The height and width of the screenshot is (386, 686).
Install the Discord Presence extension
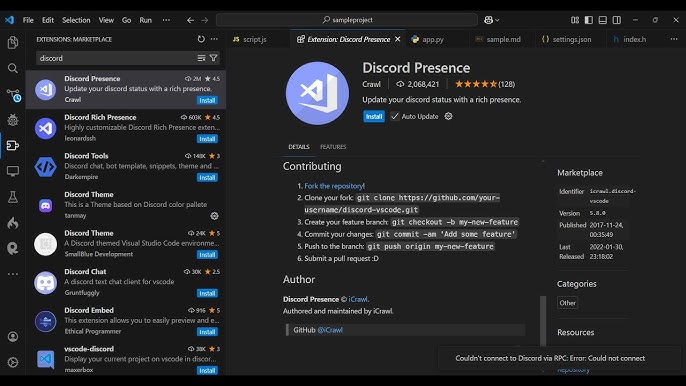pyautogui.click(x=374, y=116)
